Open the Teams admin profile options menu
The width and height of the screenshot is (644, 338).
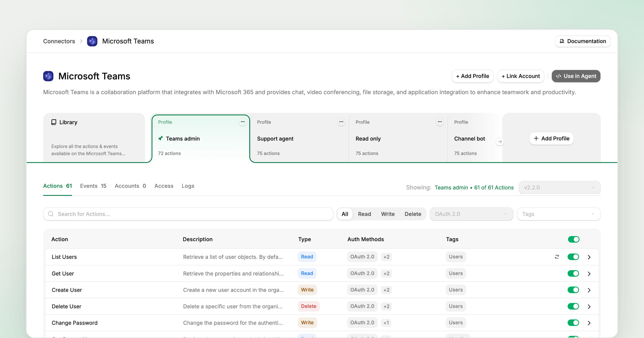tap(243, 122)
